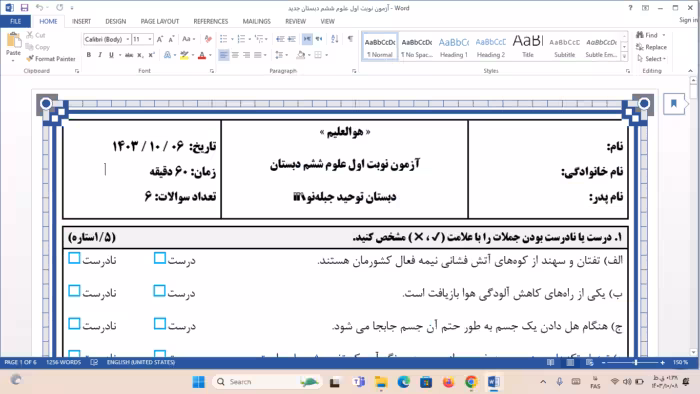Screen dimensions: 700x394
Task: Click the Redo icon in the title bar
Action: (60, 8)
